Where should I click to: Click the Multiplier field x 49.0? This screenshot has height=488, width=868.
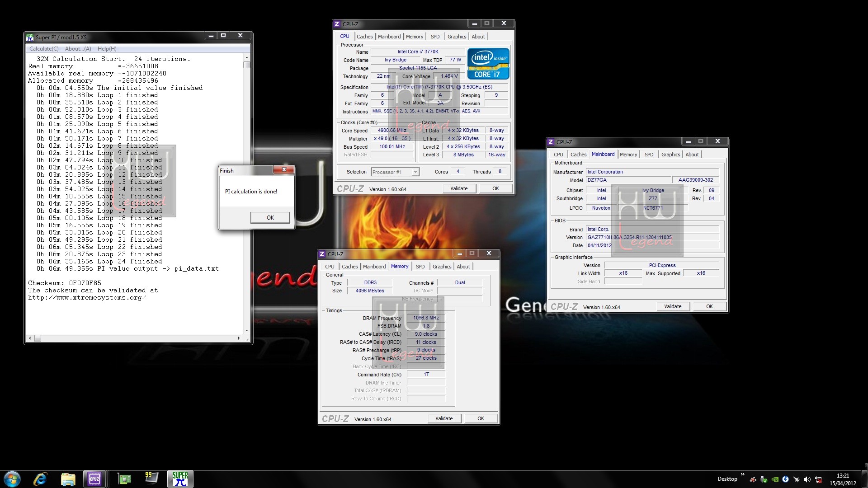click(392, 138)
